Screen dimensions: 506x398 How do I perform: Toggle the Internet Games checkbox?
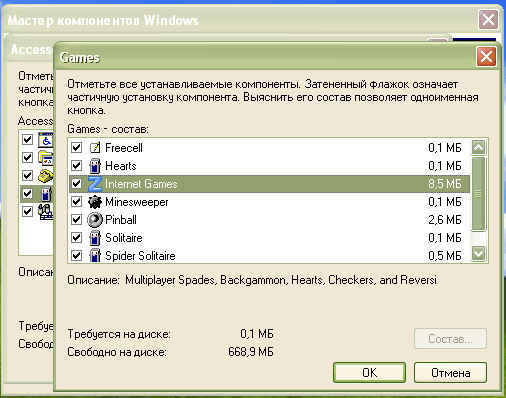click(77, 183)
